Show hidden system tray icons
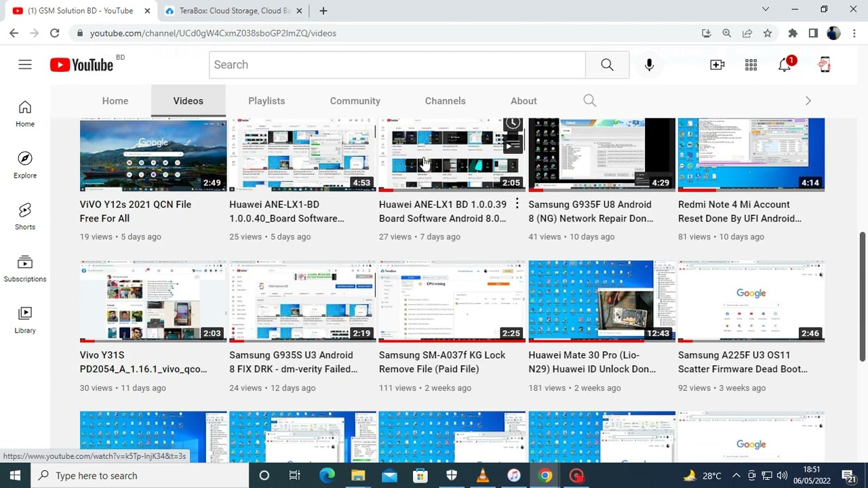Screen dimensions: 868x488 tap(736, 476)
